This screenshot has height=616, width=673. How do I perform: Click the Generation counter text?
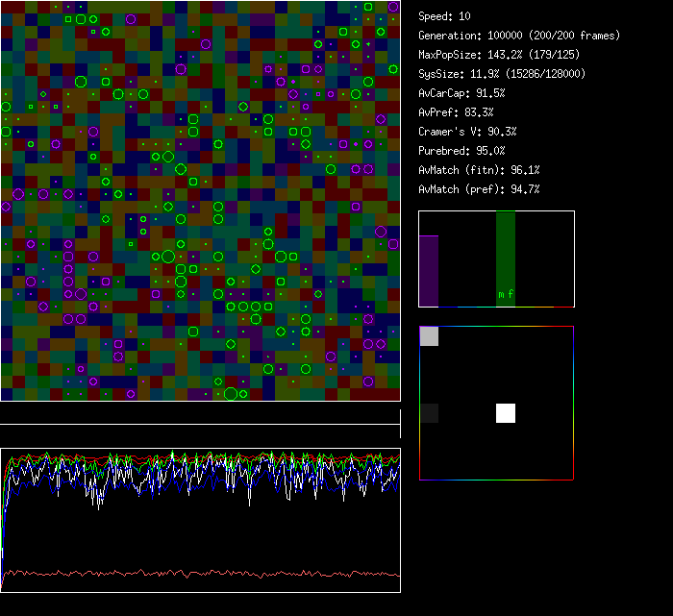pos(519,36)
